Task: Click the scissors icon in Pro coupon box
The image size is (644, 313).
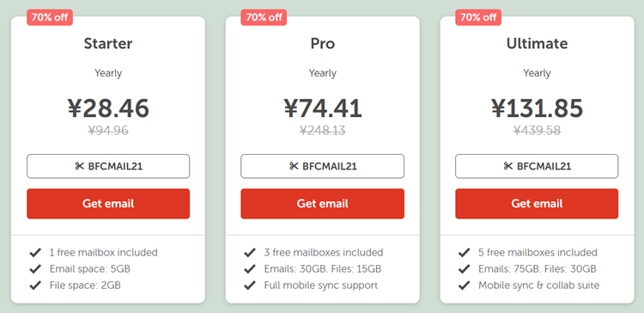Action: point(294,166)
